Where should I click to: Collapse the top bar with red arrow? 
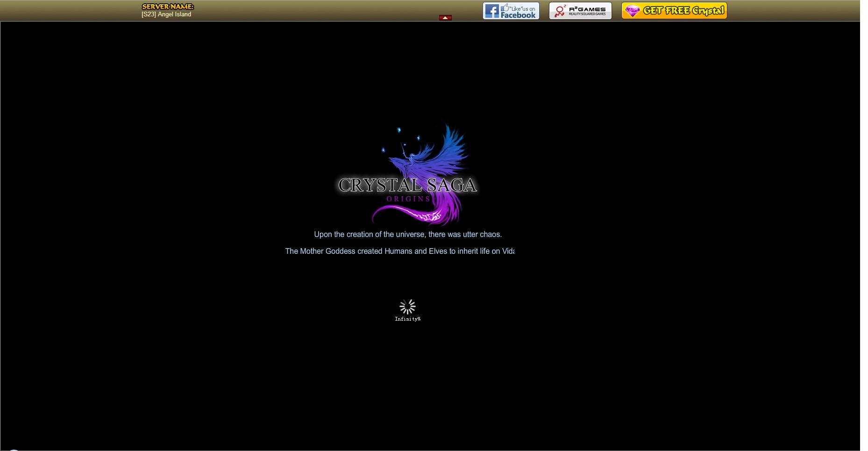[445, 18]
